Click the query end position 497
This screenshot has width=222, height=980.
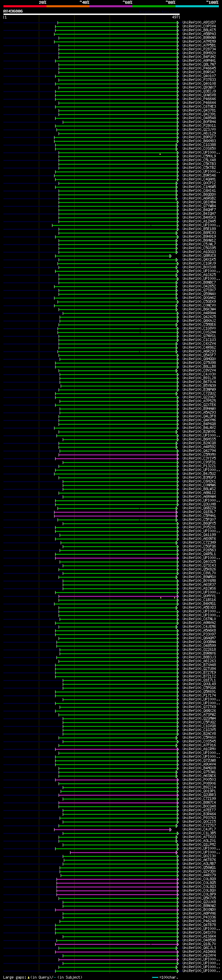coord(175,17)
